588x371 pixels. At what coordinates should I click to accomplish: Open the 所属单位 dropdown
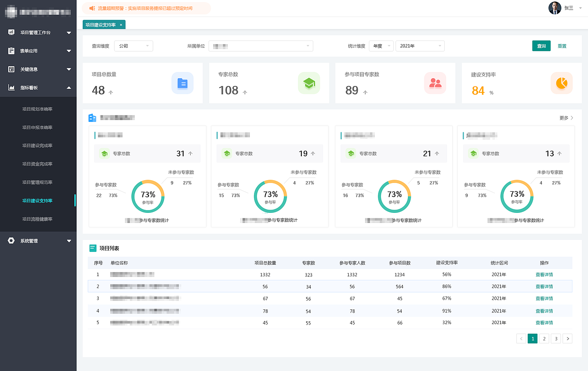click(261, 46)
